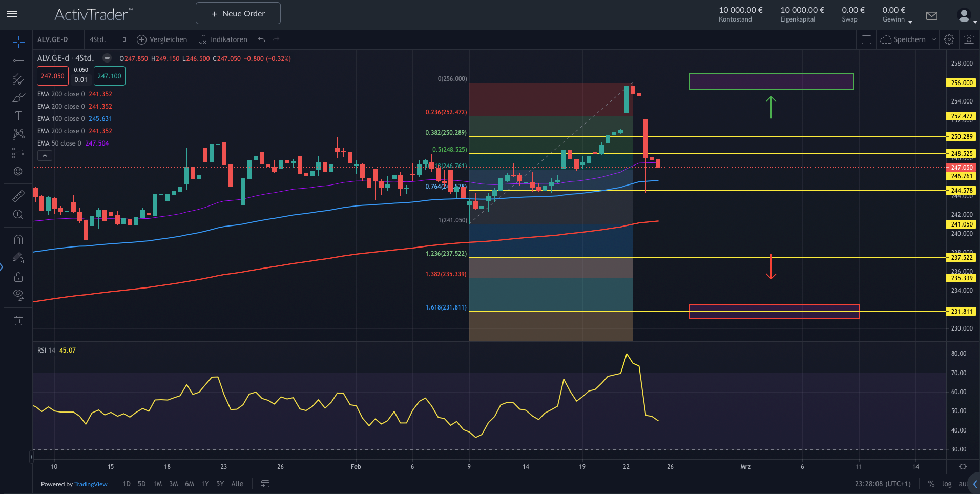
Task: Click the Neue Order button
Action: pos(238,13)
